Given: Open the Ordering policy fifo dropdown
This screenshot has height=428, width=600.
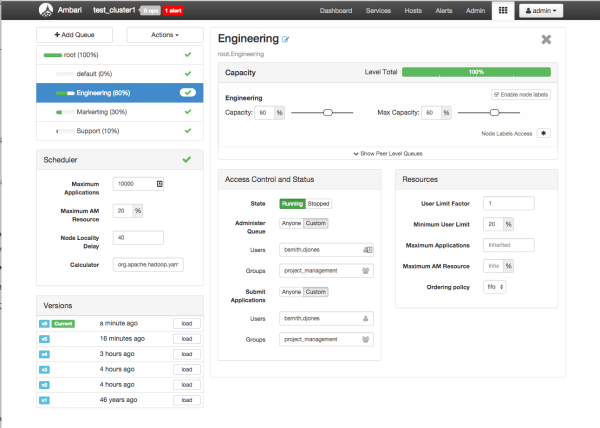Looking at the screenshot, I should [495, 286].
